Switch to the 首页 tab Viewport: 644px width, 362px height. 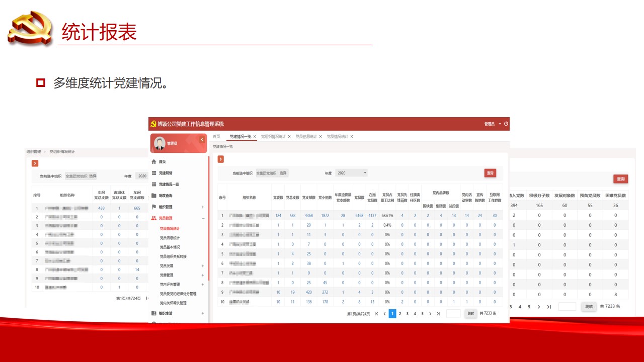[216, 137]
